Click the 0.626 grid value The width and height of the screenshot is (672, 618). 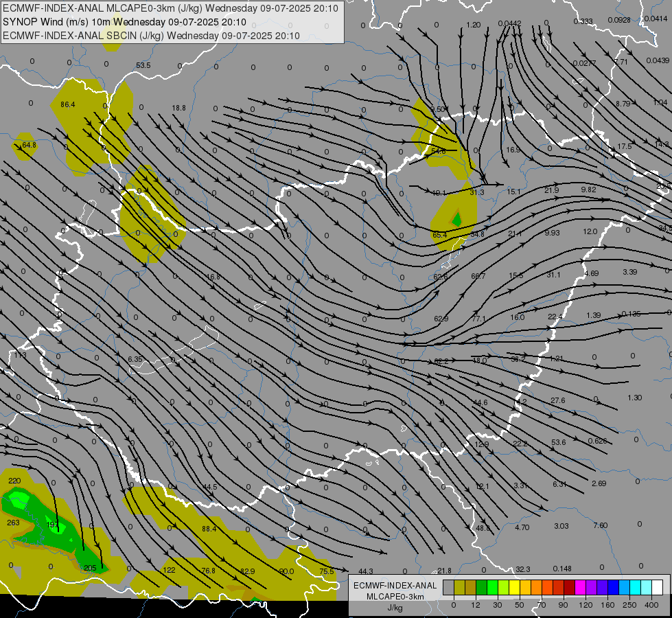pyautogui.click(x=597, y=441)
